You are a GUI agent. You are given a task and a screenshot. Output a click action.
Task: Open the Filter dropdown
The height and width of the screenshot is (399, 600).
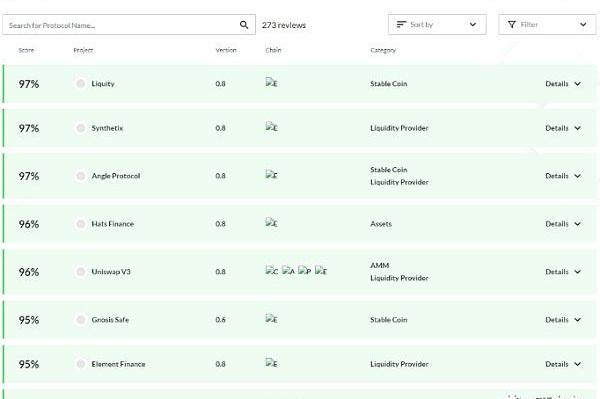[547, 24]
